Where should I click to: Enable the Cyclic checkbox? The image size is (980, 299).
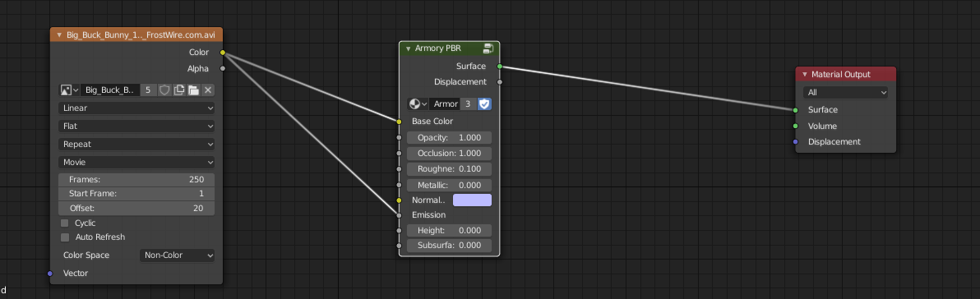(x=64, y=223)
